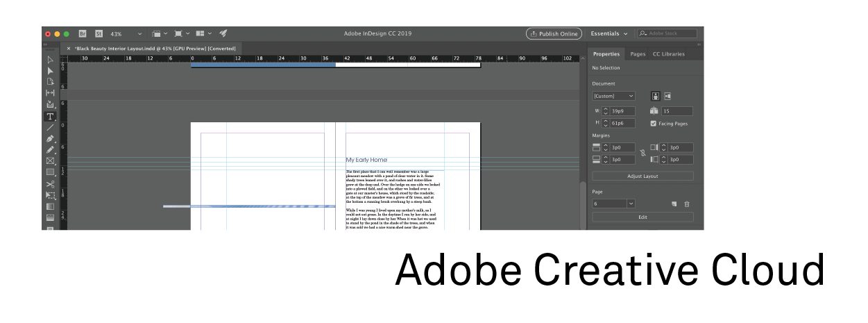Select the Direct Selection tool
The width and height of the screenshot is (868, 323).
tap(50, 71)
